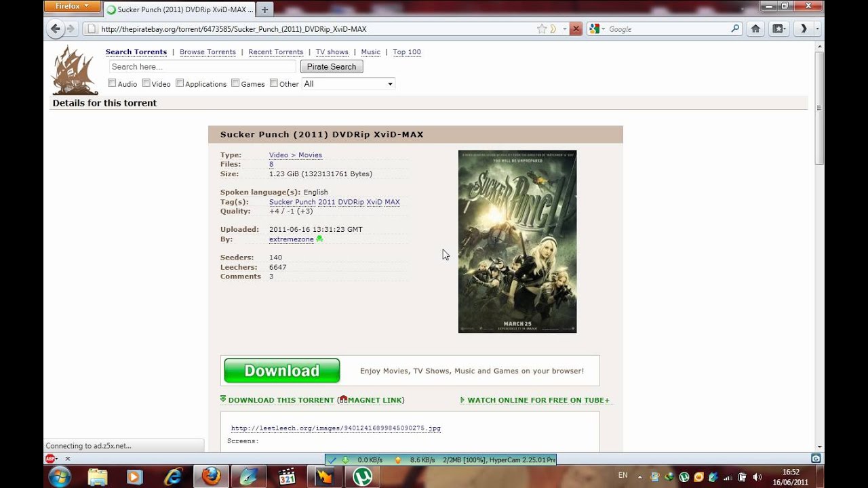Close the add-on bar with the X

[x=67, y=459]
